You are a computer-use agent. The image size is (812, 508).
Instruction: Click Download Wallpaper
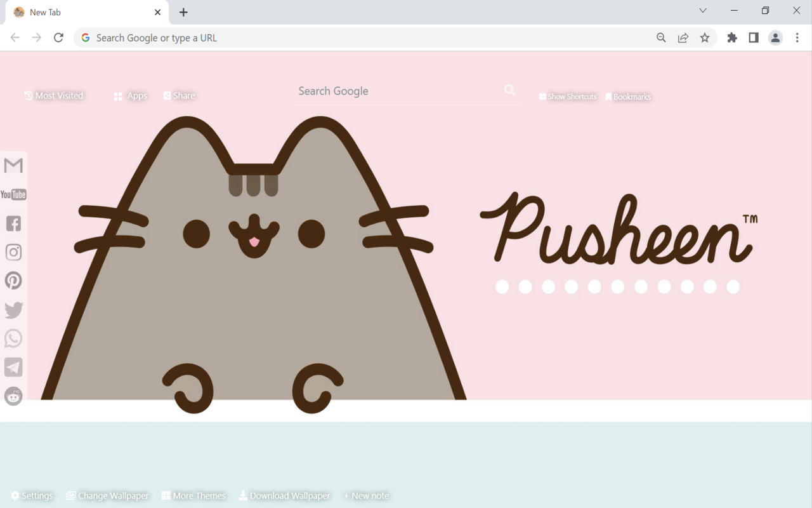tap(284, 496)
